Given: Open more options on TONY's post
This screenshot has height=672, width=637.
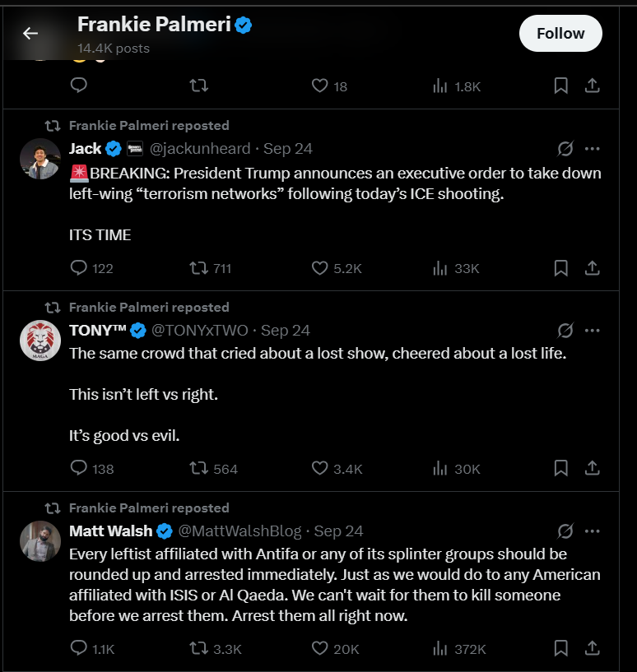Looking at the screenshot, I should [592, 331].
